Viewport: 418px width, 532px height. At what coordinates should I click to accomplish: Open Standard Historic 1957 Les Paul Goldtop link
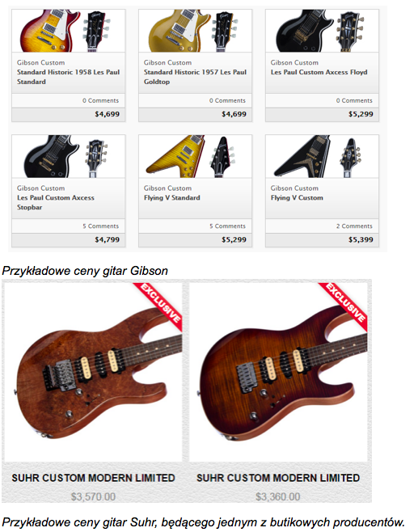pos(195,77)
